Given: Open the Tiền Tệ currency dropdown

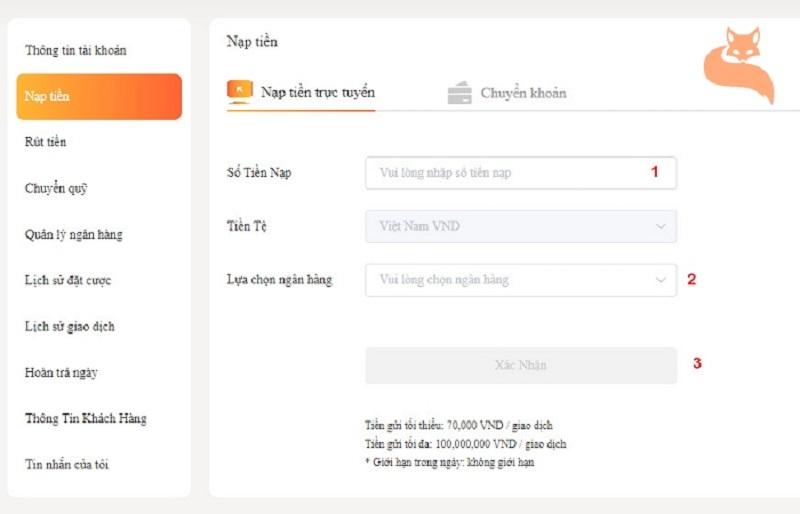Looking at the screenshot, I should pyautogui.click(x=521, y=226).
